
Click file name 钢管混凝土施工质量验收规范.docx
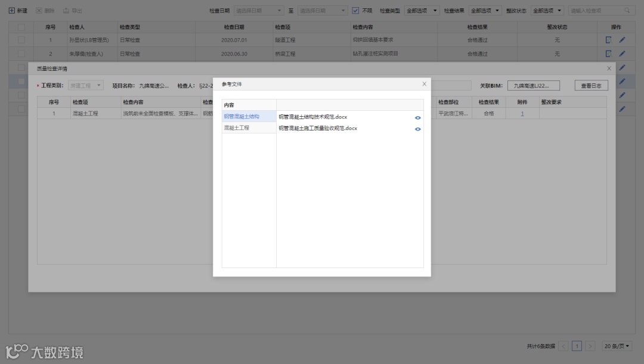[318, 129]
